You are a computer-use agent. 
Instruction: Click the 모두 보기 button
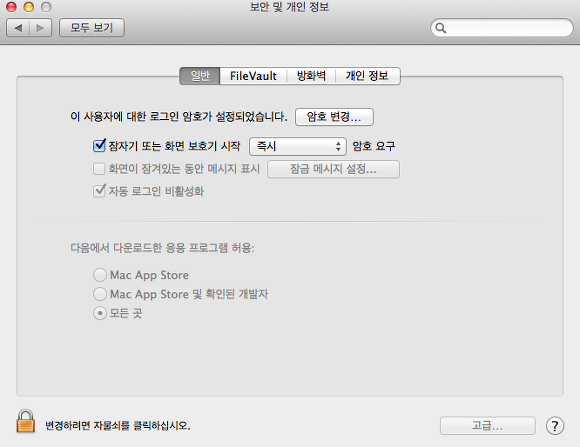92,28
